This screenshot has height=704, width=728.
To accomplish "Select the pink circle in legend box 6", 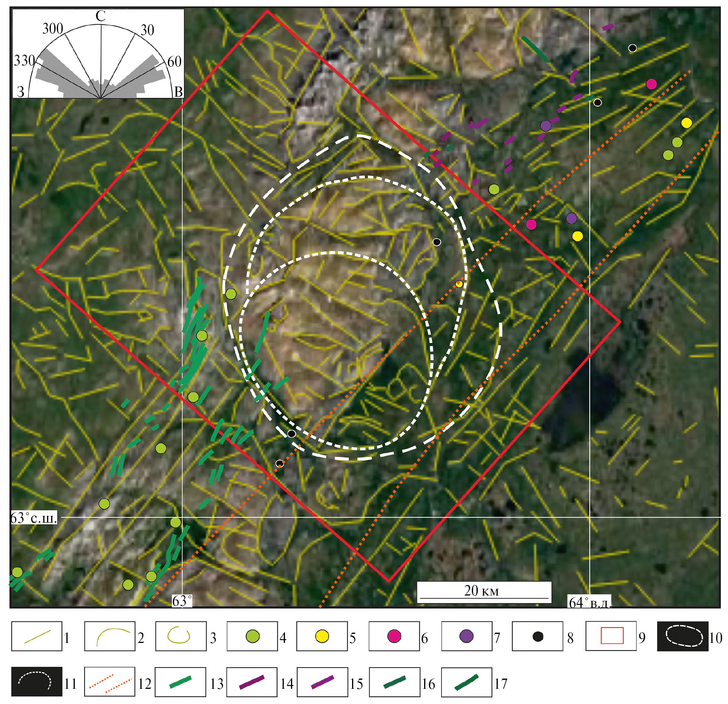I will point(395,636).
